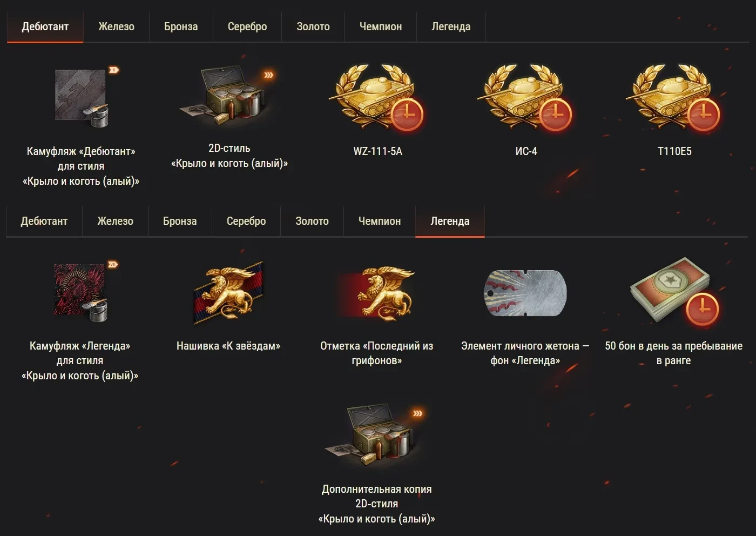
Task: Click the 50 бон per day bonds icon
Action: pyautogui.click(x=674, y=291)
